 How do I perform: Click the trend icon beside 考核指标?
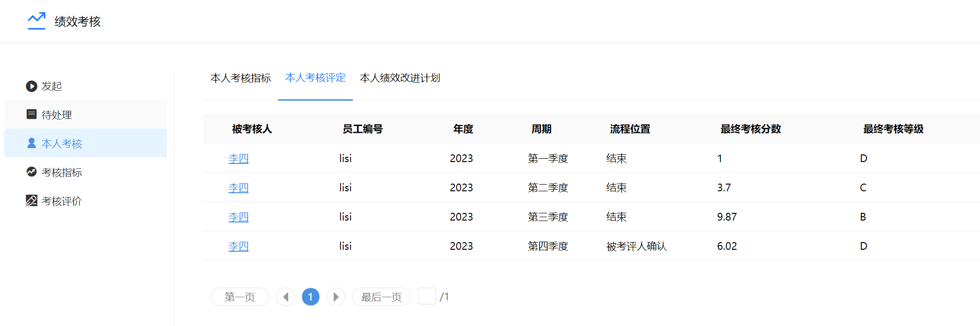pyautogui.click(x=32, y=172)
